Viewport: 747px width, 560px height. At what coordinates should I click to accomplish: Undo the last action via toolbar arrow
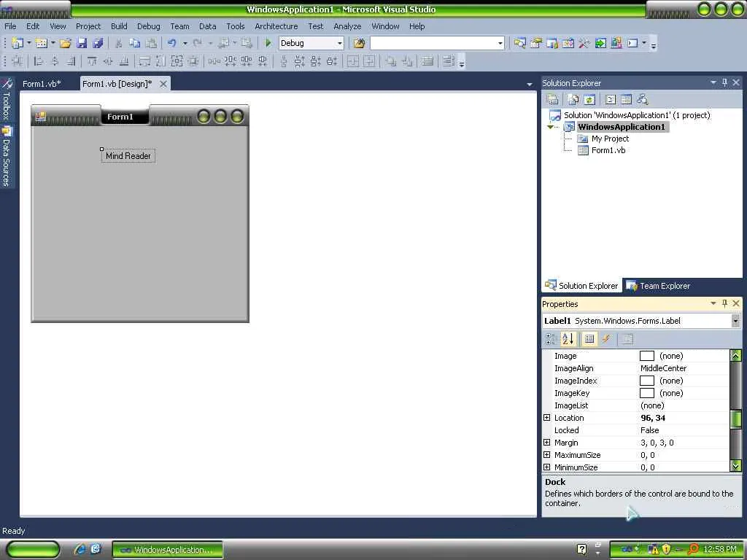click(172, 43)
